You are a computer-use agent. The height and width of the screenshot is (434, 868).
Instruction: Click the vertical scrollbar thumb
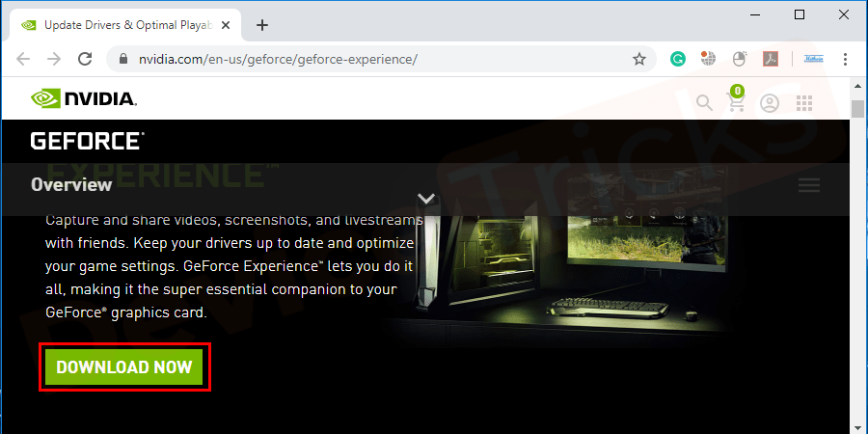pos(857,108)
